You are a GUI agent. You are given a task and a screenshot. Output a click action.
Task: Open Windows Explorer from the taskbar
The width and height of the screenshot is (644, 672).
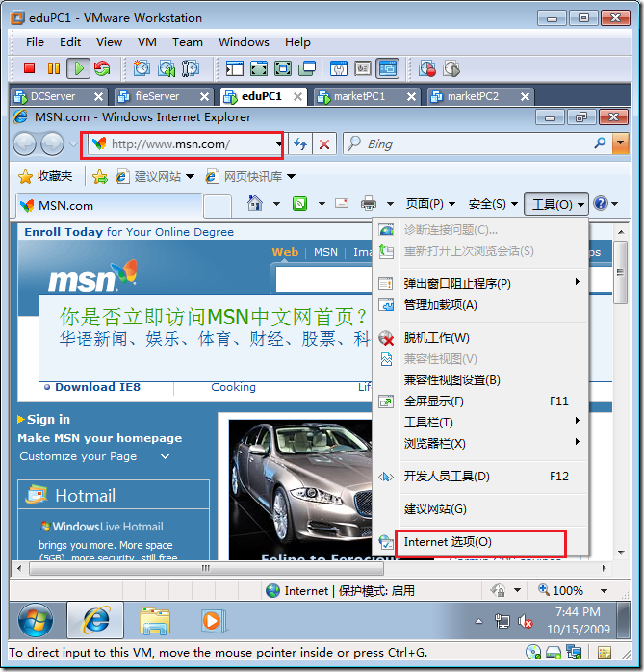pyautogui.click(x=154, y=621)
